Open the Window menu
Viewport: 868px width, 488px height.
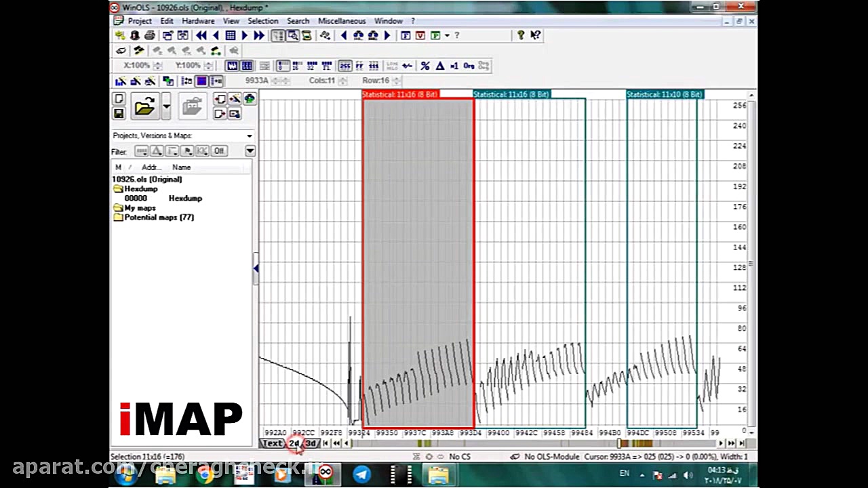(x=389, y=21)
